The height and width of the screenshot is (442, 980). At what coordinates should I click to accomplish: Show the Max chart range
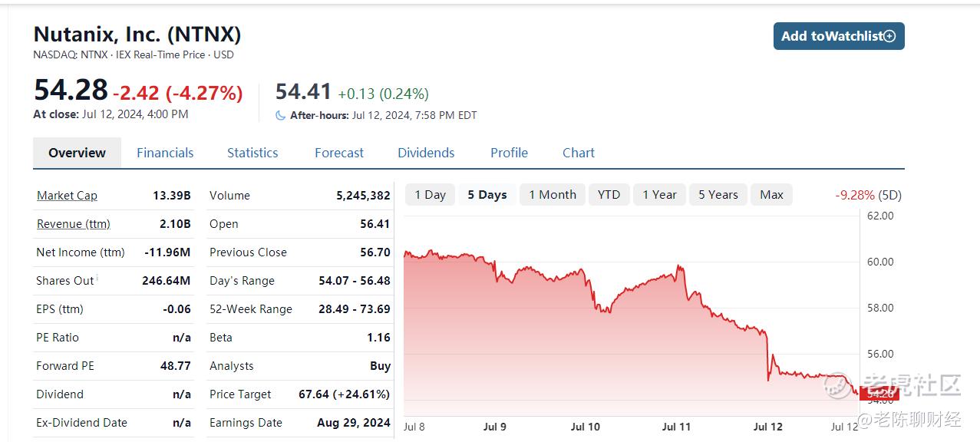[x=771, y=195]
